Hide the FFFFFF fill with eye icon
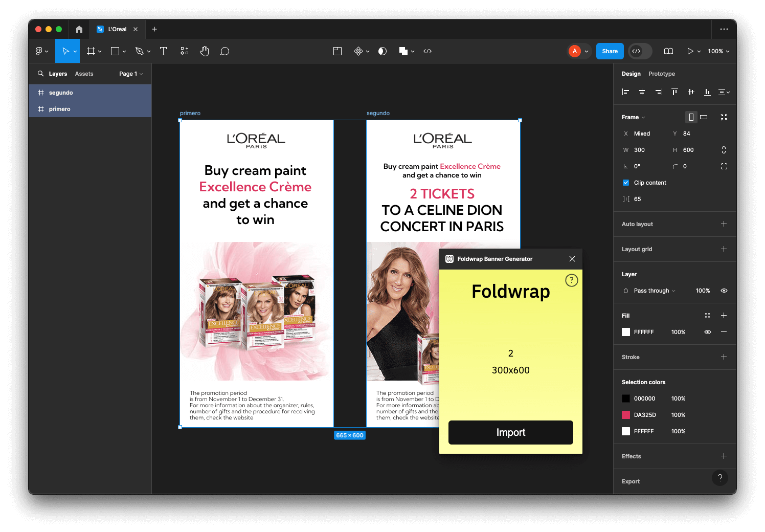This screenshot has height=532, width=765. [708, 332]
